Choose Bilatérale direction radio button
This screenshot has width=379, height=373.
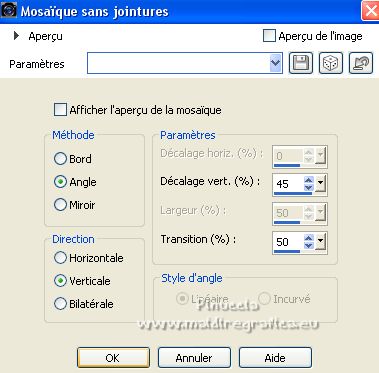click(60, 304)
